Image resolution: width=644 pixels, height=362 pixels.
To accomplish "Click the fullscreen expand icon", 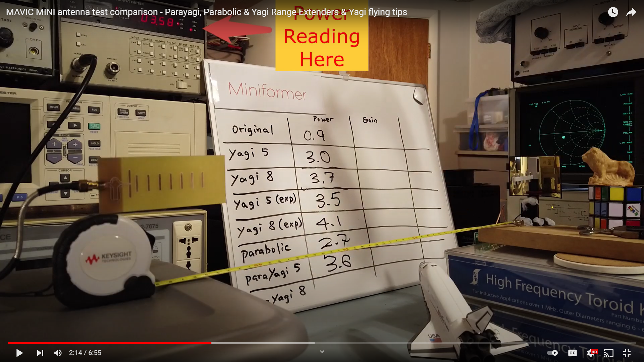I will pyautogui.click(x=627, y=352).
